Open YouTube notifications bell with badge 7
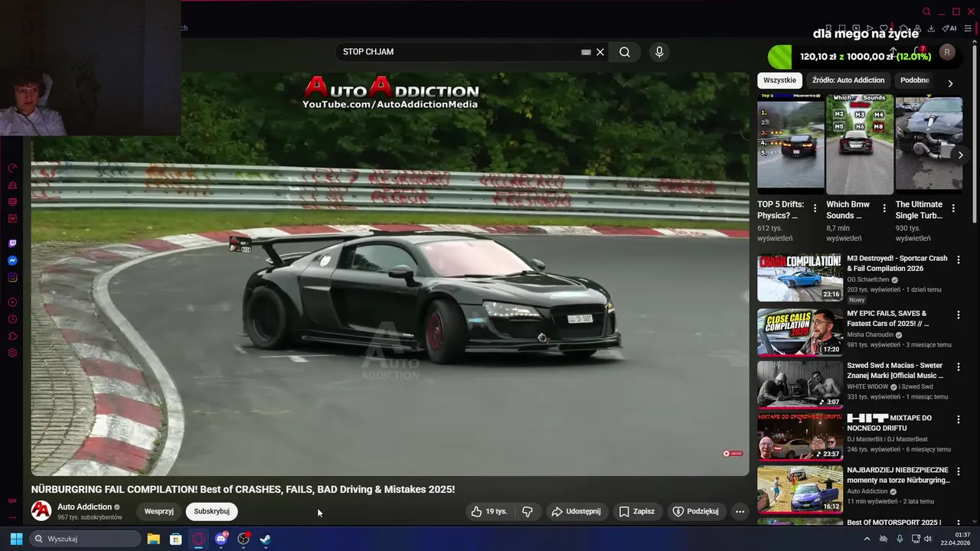 tap(918, 52)
